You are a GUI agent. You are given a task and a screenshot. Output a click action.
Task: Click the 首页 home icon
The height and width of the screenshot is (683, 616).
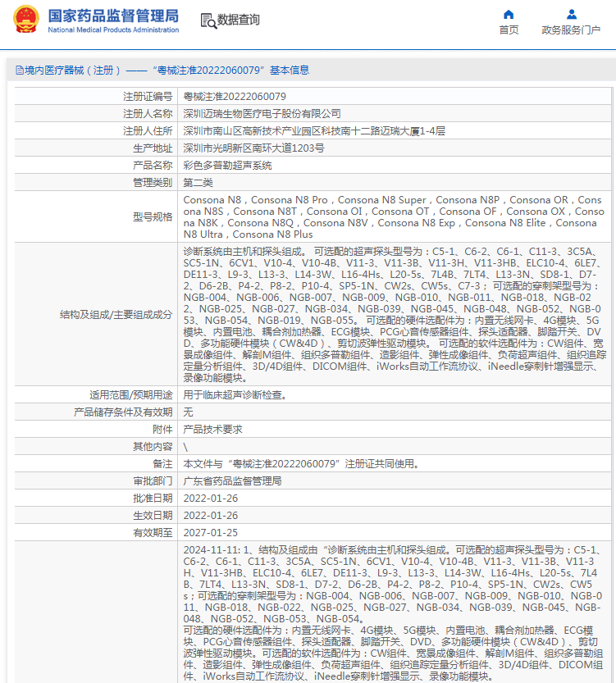click(x=509, y=15)
